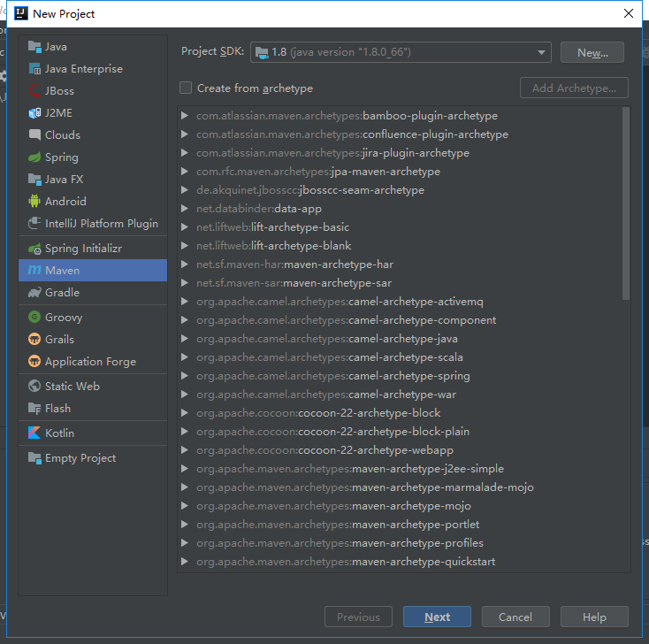The image size is (649, 644).
Task: Click the Java project type icon
Action: coord(34,47)
